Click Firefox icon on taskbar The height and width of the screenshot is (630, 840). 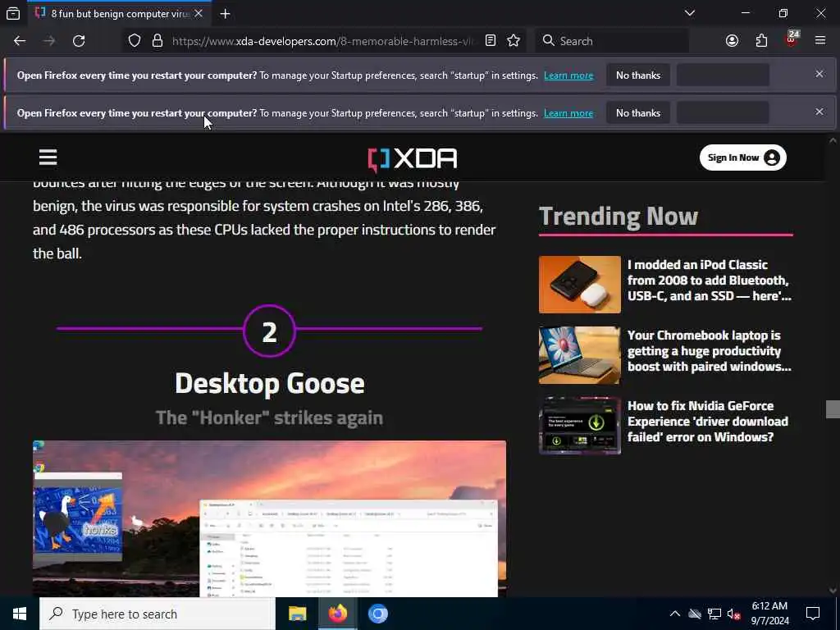click(337, 614)
